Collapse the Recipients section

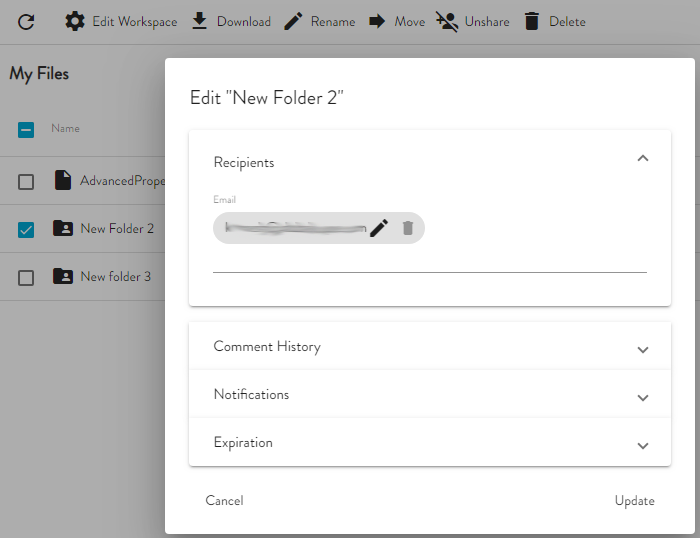(643, 158)
